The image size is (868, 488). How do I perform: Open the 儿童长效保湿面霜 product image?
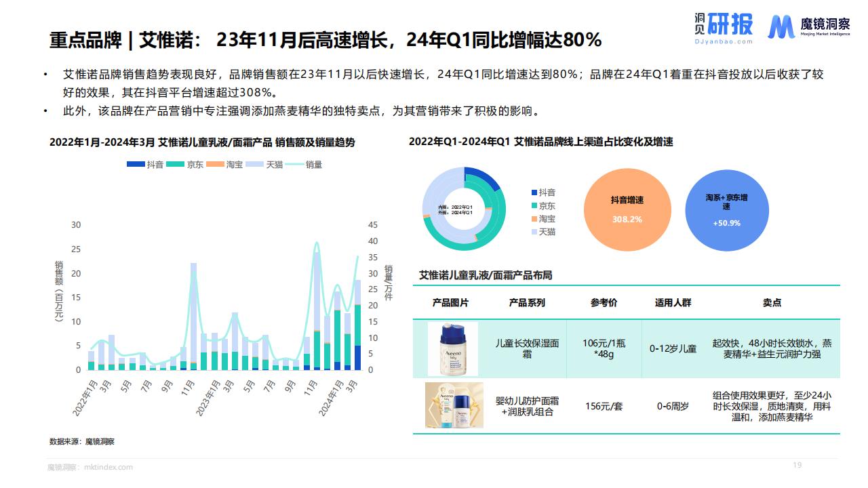click(x=453, y=349)
